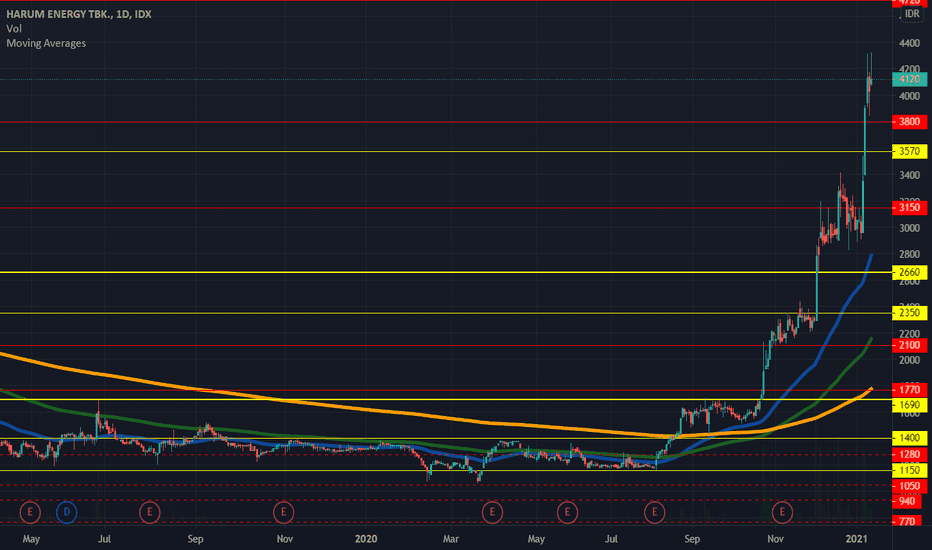Click the 2020 label on time axis
Image resolution: width=932 pixels, height=550 pixels.
click(x=366, y=539)
